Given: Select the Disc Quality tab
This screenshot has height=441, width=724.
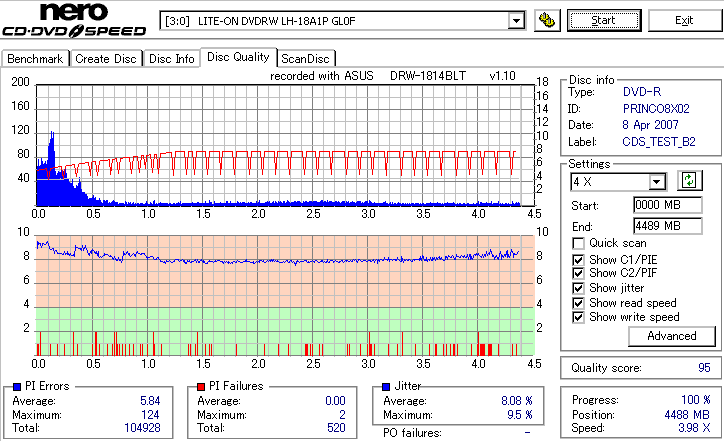Looking at the screenshot, I should click(x=238, y=57).
